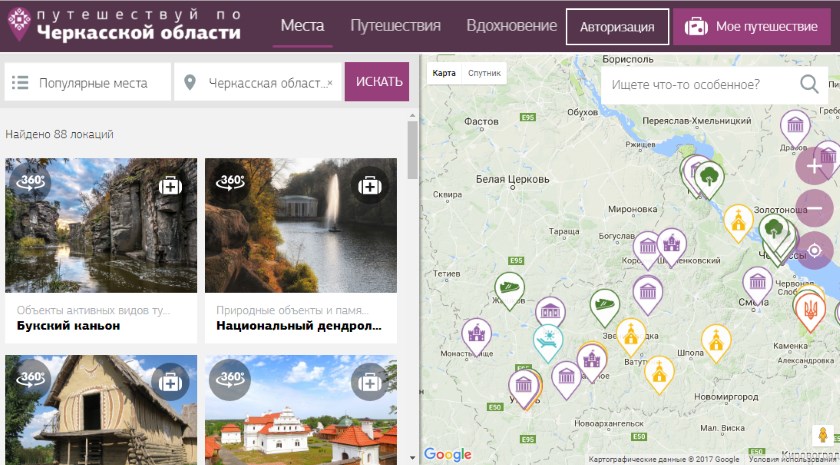840x465 pixels.
Task: Click list icon beside Популярные места
Action: pyautogui.click(x=20, y=82)
